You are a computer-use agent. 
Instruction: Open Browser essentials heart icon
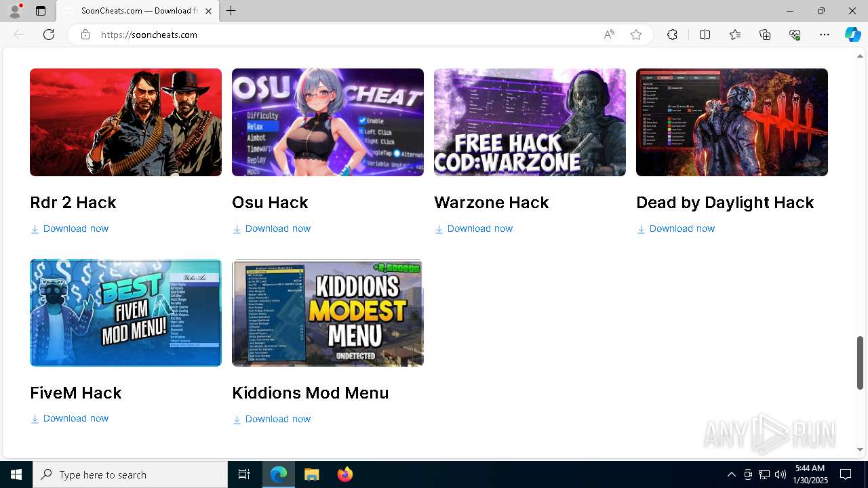(795, 35)
